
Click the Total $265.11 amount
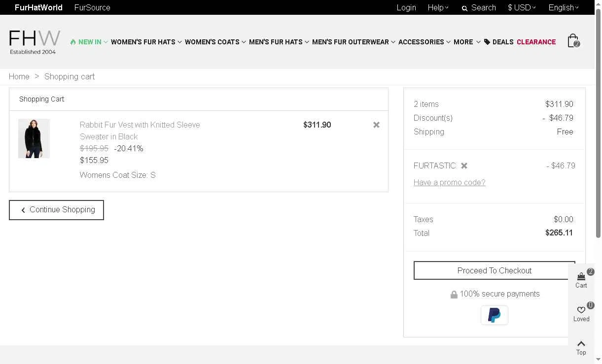click(559, 232)
